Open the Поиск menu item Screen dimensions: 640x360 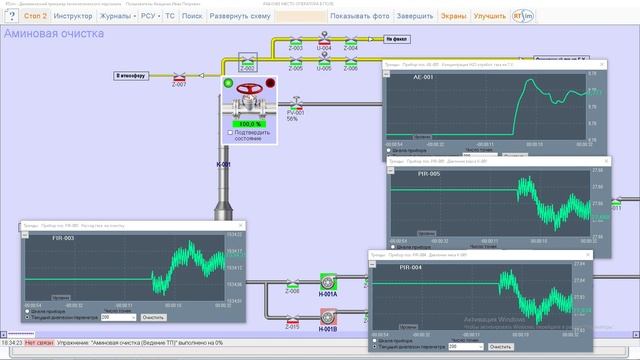click(x=192, y=16)
